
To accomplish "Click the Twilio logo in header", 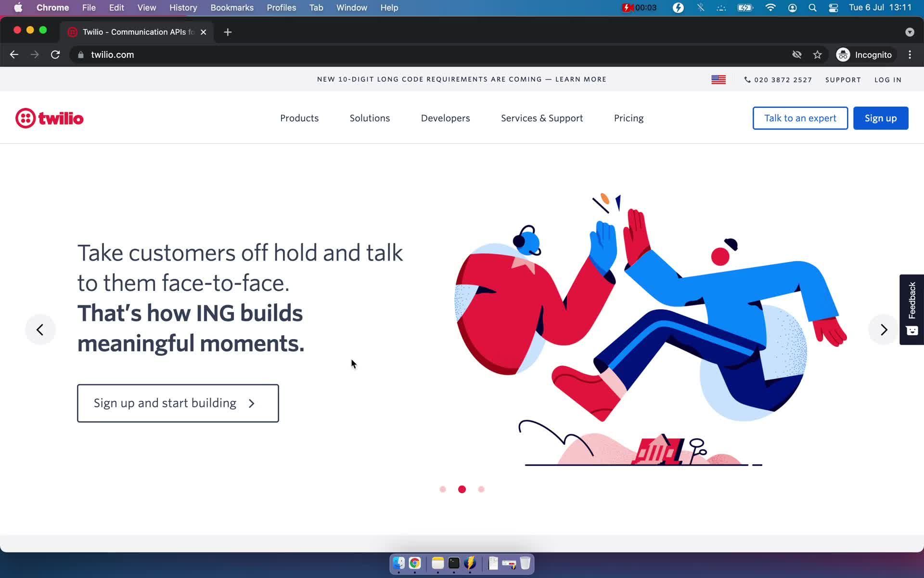I will coord(49,118).
